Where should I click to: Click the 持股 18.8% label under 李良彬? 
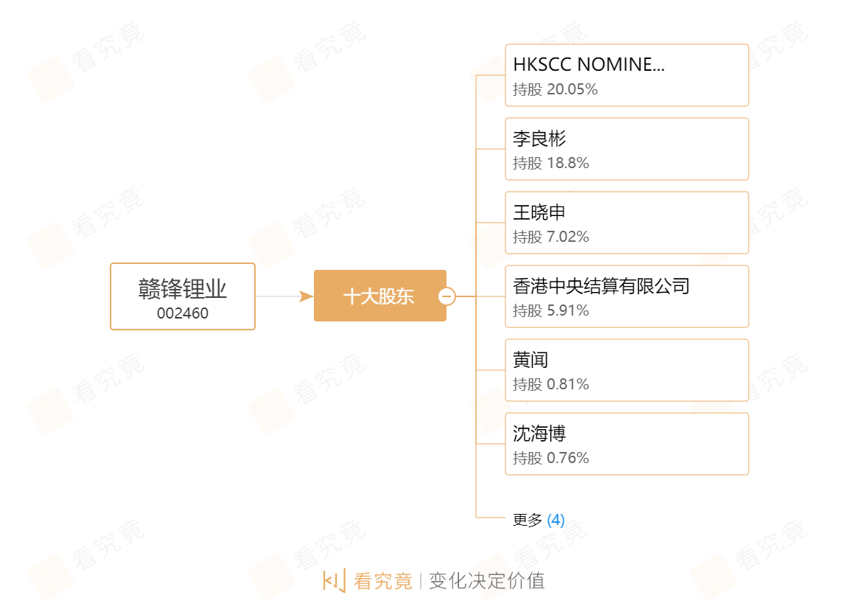click(x=551, y=163)
